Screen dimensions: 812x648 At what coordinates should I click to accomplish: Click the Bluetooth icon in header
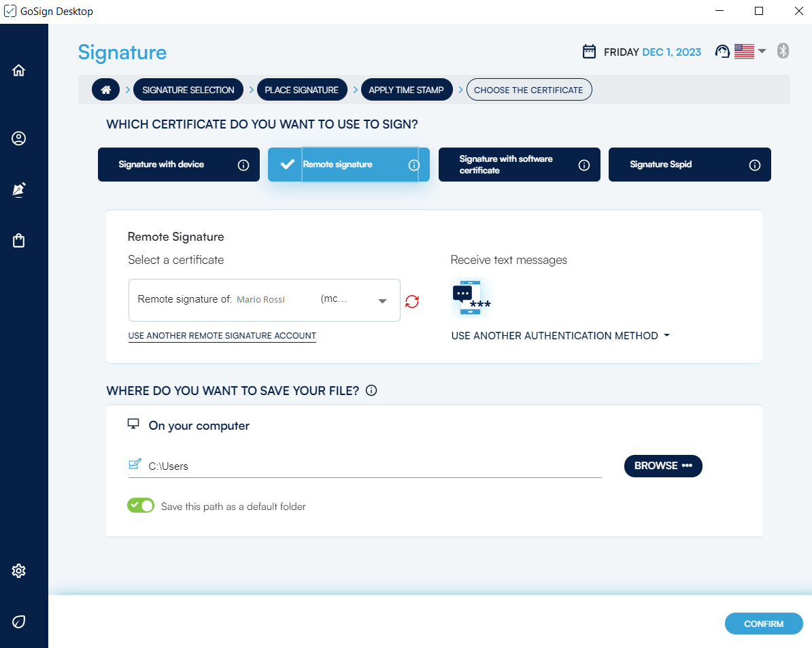click(783, 51)
